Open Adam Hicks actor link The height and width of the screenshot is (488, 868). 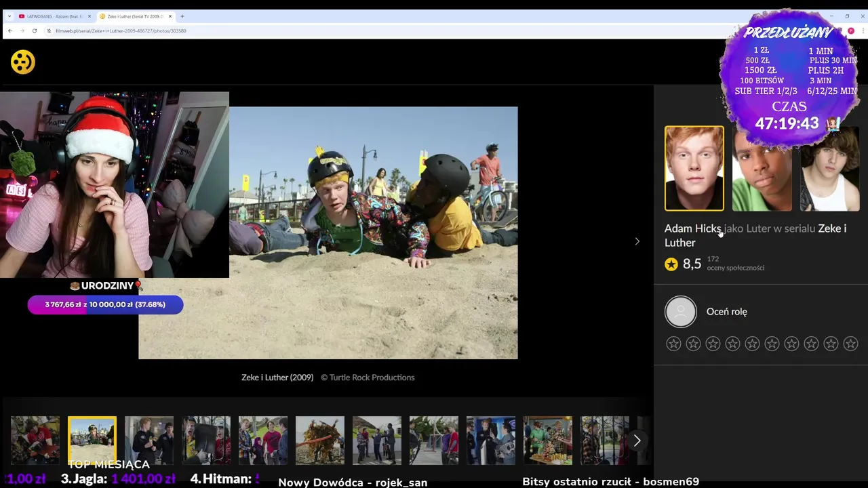coord(692,228)
